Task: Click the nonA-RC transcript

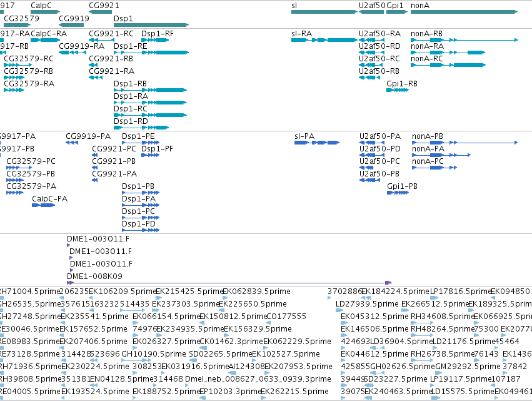Action: coord(448,65)
